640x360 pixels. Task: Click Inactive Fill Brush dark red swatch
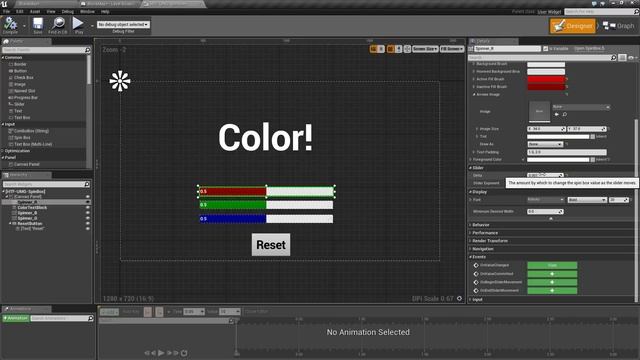[x=546, y=87]
